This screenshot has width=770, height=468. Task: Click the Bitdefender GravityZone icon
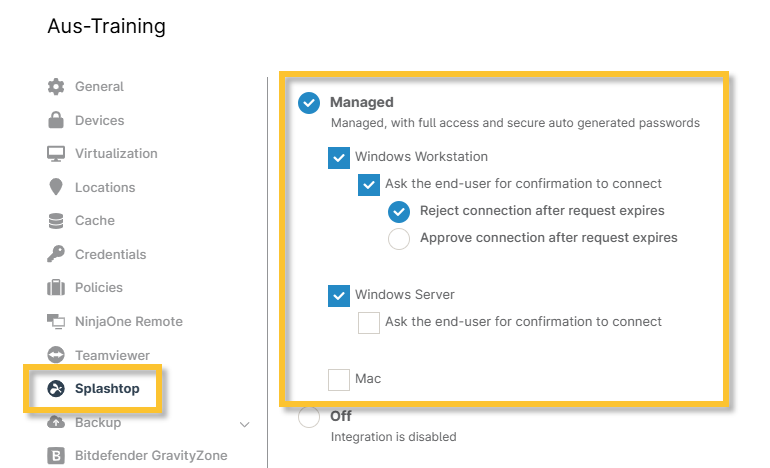(x=56, y=456)
